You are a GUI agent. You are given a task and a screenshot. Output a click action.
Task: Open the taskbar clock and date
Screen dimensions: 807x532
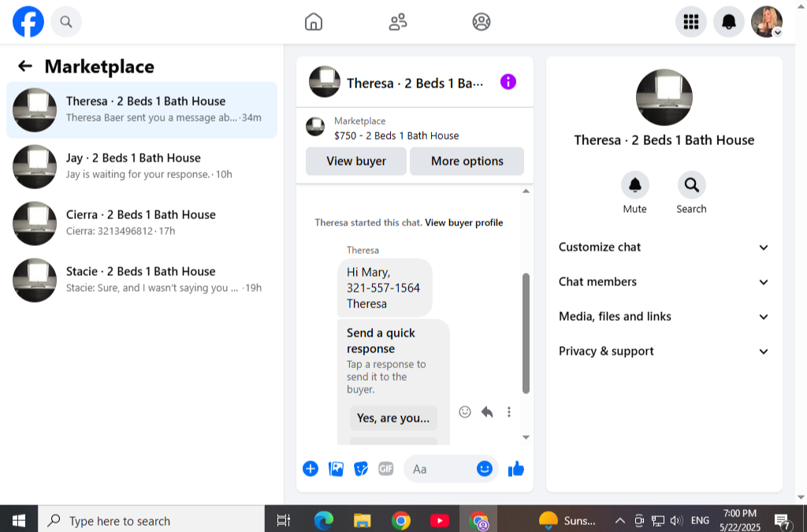pyautogui.click(x=739, y=519)
